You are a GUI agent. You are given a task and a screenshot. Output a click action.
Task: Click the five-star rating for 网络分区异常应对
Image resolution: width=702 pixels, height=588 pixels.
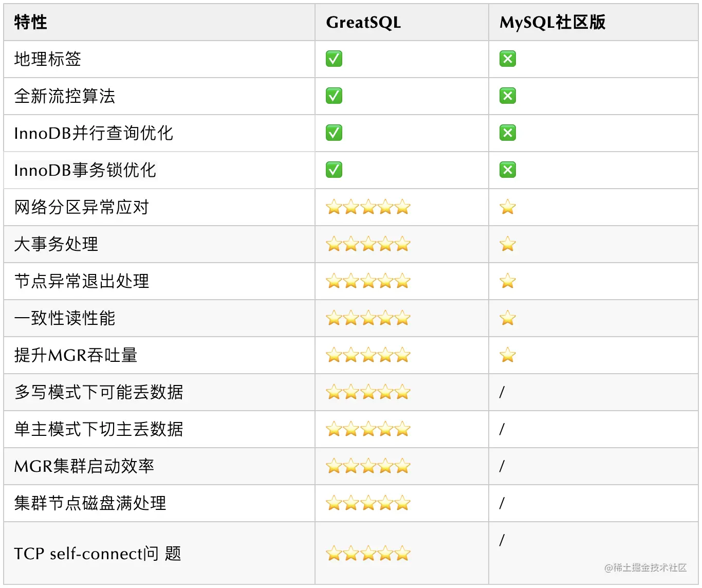pyautogui.click(x=368, y=207)
